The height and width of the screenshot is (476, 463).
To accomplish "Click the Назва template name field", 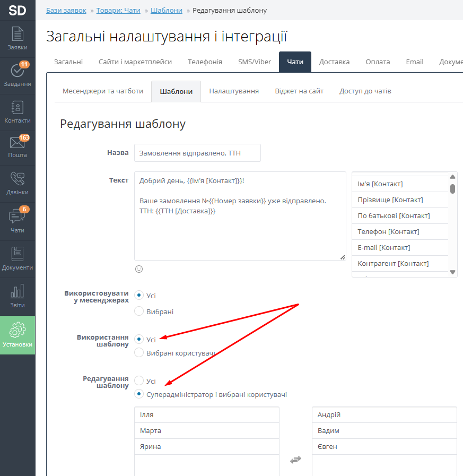I will 197,153.
